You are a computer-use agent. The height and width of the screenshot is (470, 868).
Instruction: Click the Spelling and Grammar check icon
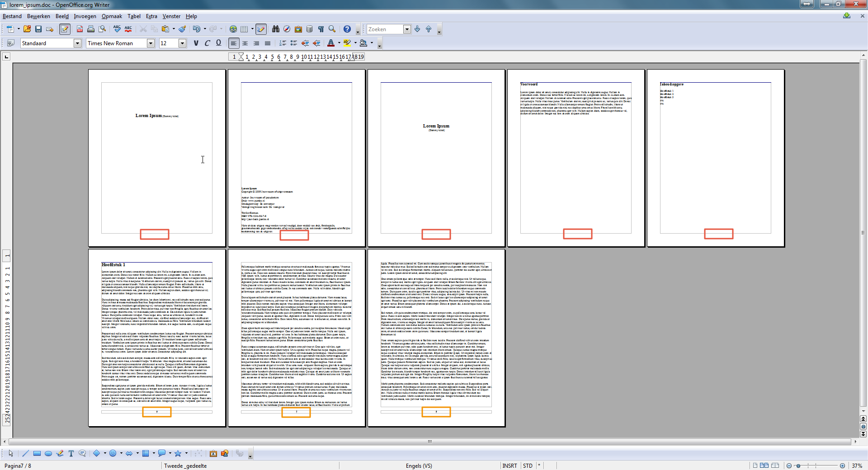tap(117, 29)
